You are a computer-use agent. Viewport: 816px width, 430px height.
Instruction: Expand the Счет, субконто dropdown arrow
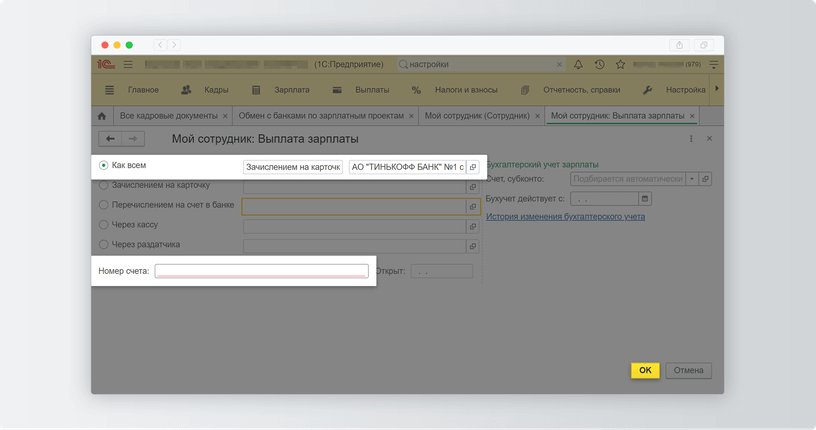click(692, 179)
